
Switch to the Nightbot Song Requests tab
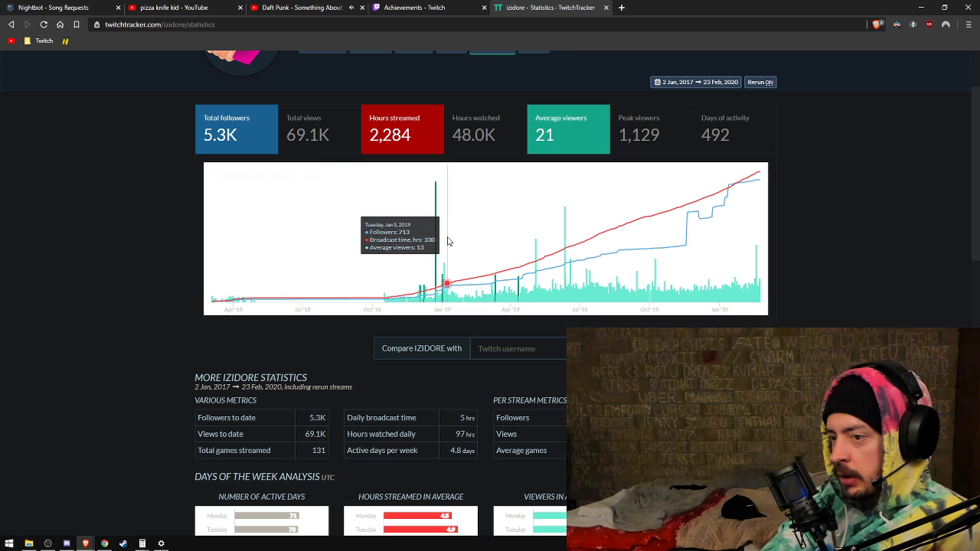(x=61, y=8)
